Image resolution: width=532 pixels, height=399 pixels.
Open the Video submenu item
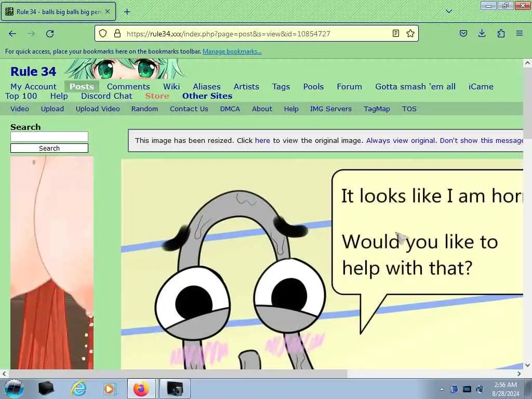pos(20,109)
